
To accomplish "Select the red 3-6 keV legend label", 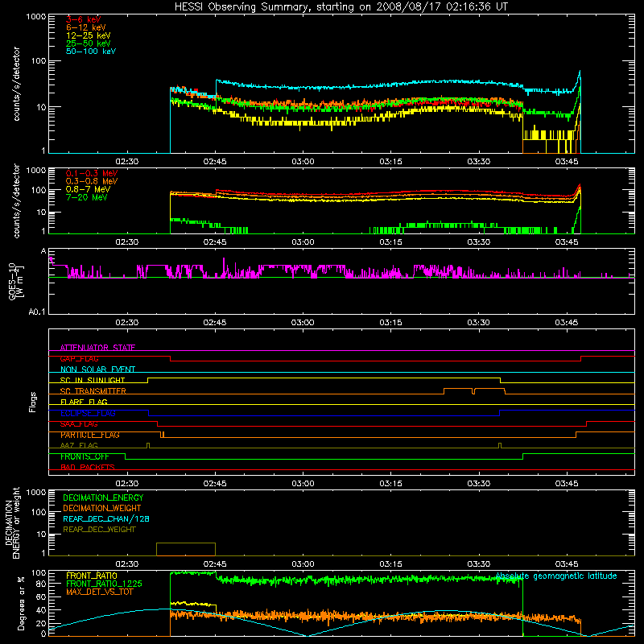I will (x=84, y=19).
